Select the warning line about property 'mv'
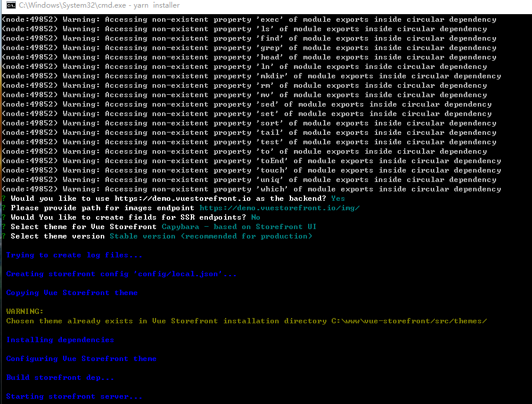This screenshot has height=404, width=532. tap(244, 95)
